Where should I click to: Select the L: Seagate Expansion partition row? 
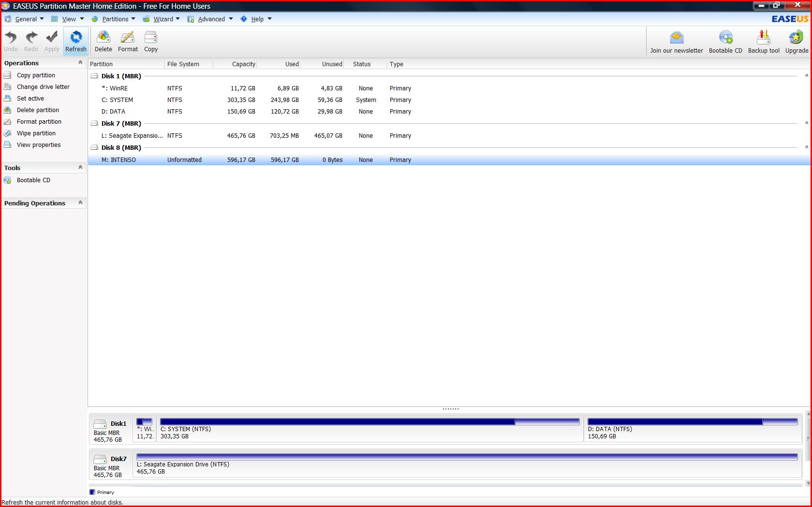449,136
